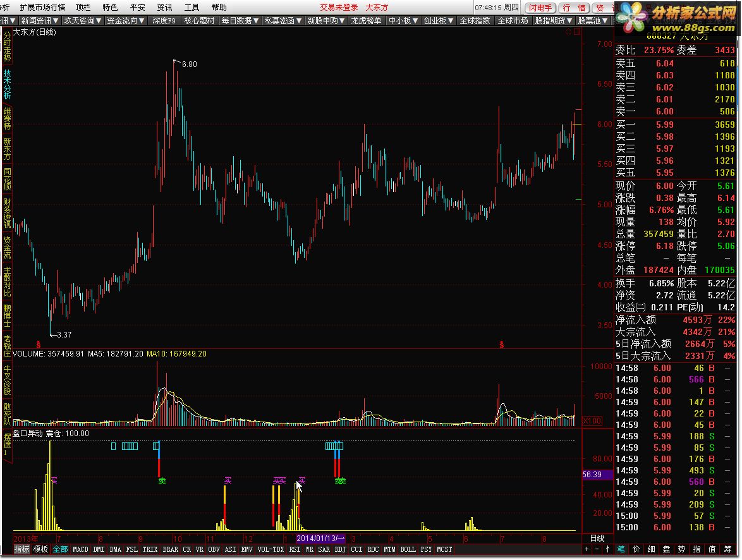The width and height of the screenshot is (742, 560).
Task: Switch to the 模板 template mode
Action: pyautogui.click(x=40, y=549)
